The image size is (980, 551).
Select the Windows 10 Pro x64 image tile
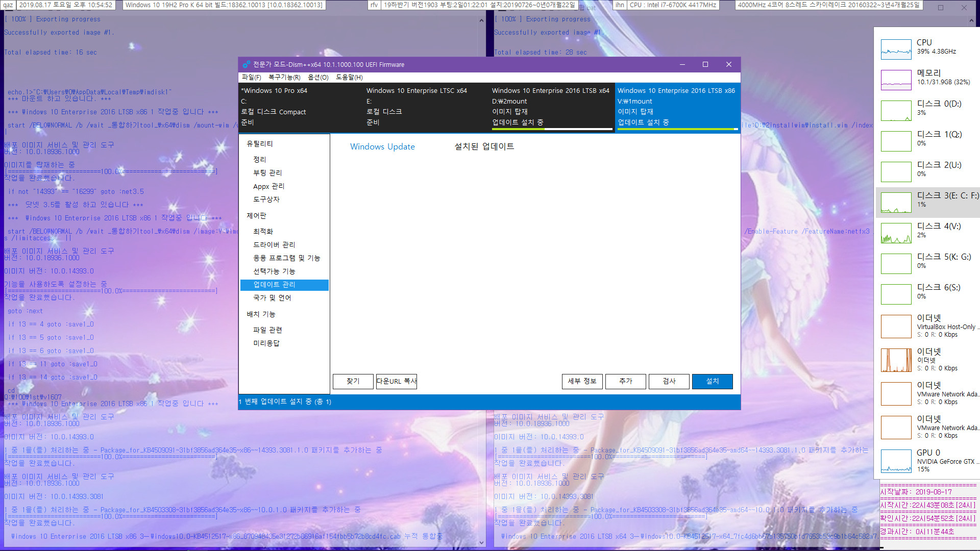(x=301, y=107)
